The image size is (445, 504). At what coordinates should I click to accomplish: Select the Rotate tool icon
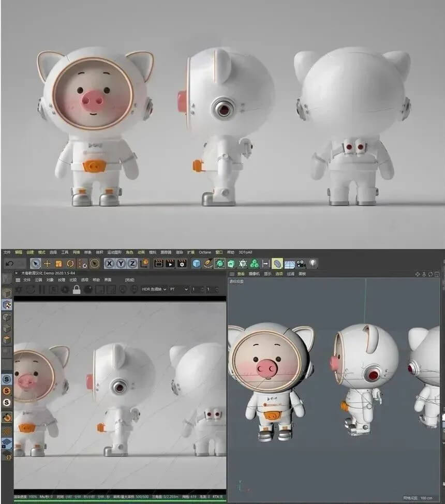[70, 263]
